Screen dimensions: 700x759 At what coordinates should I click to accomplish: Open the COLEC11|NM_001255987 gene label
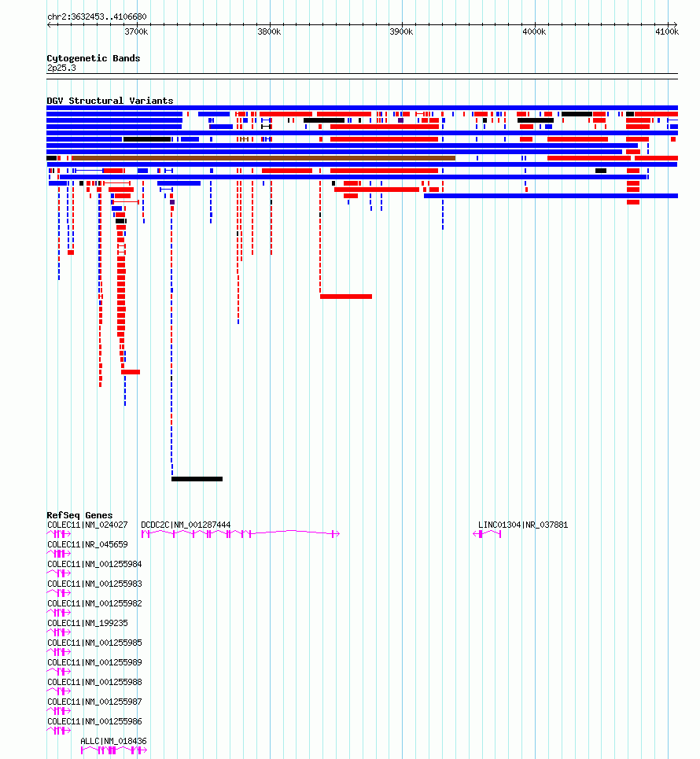pyautogui.click(x=95, y=702)
